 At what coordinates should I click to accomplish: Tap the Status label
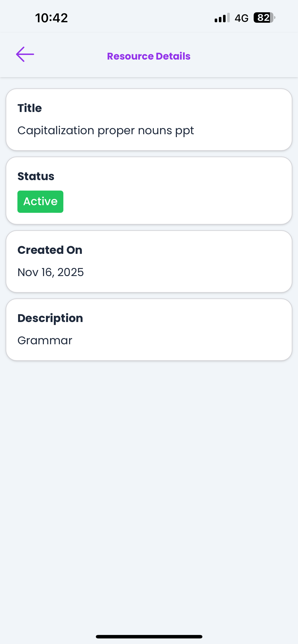coord(36,176)
